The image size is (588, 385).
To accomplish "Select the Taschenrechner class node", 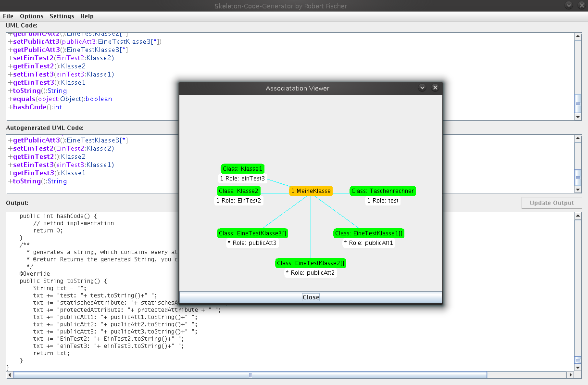I will click(x=382, y=191).
